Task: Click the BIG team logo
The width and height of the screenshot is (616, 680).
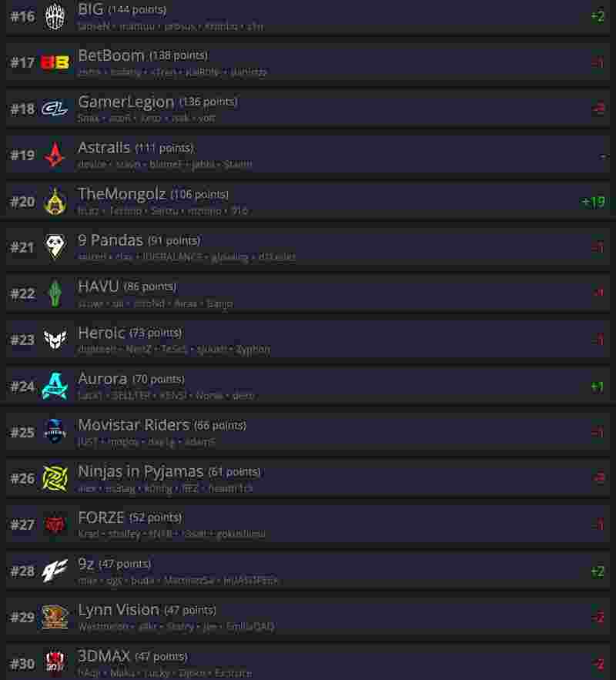Action: pos(55,16)
